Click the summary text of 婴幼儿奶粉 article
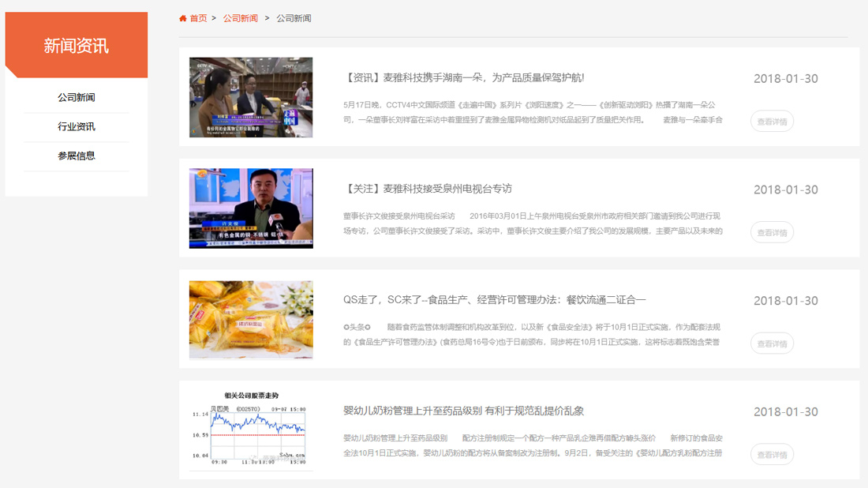This screenshot has height=488, width=868. tap(533, 445)
